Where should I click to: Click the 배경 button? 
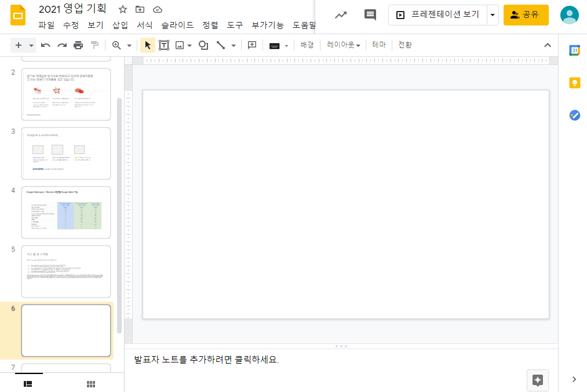pyautogui.click(x=307, y=45)
